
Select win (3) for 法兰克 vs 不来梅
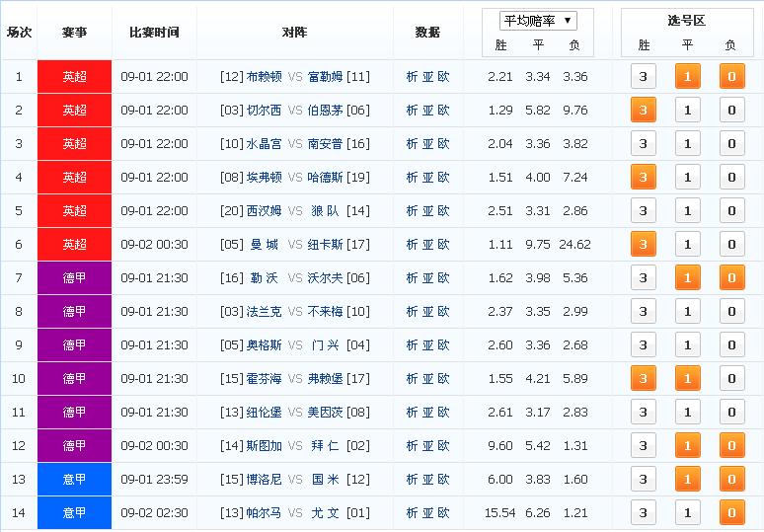tap(644, 311)
